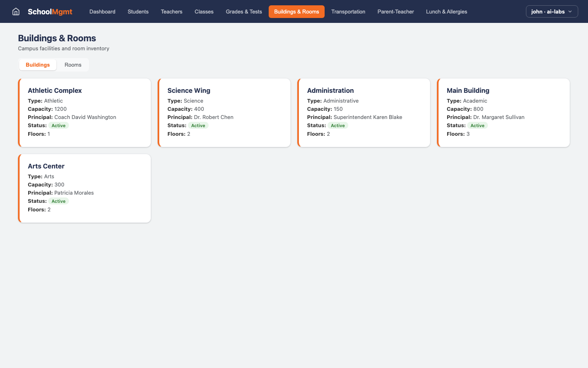The image size is (588, 368).
Task: Select the Arts Center card
Action: (85, 188)
